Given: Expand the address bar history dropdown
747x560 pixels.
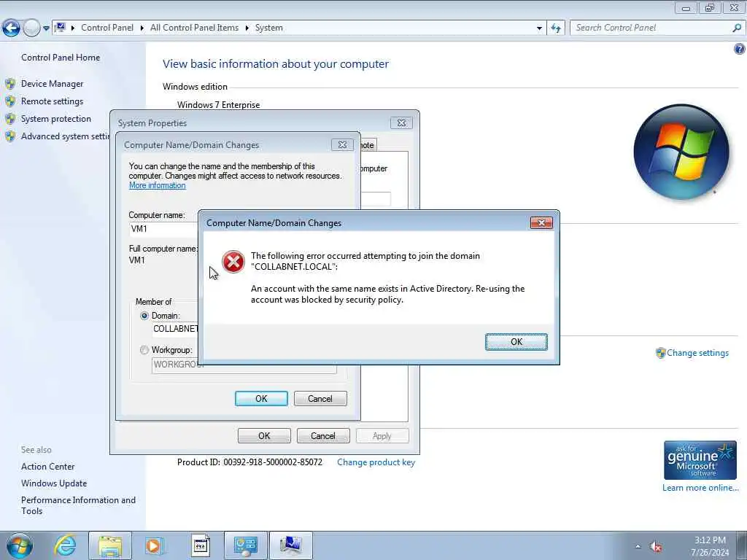Looking at the screenshot, I should tap(539, 28).
